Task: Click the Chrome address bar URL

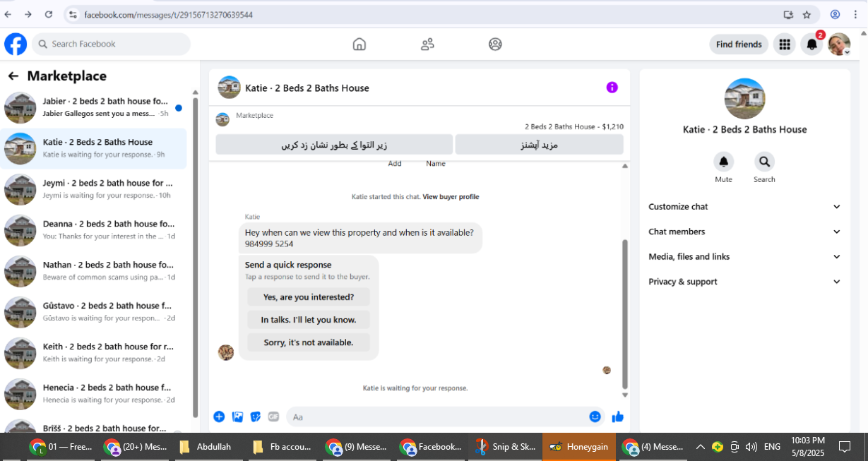Action: (x=169, y=15)
